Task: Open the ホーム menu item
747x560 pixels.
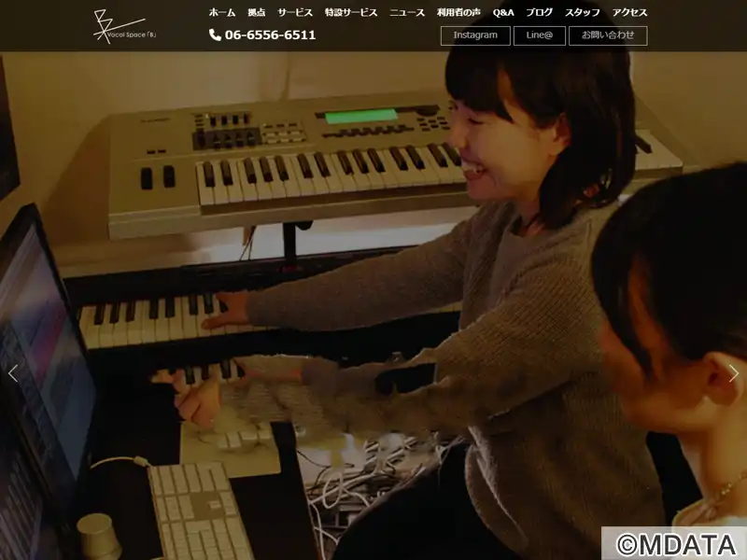Action: click(222, 13)
